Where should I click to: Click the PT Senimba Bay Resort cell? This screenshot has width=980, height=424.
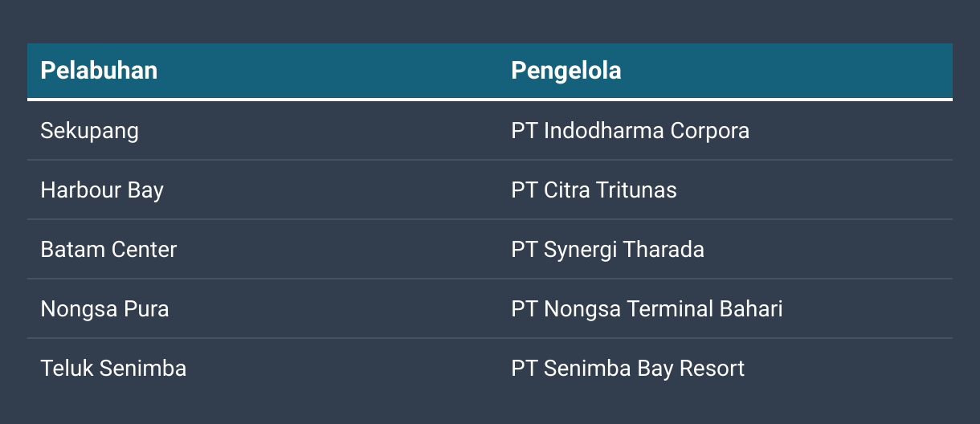click(x=627, y=369)
